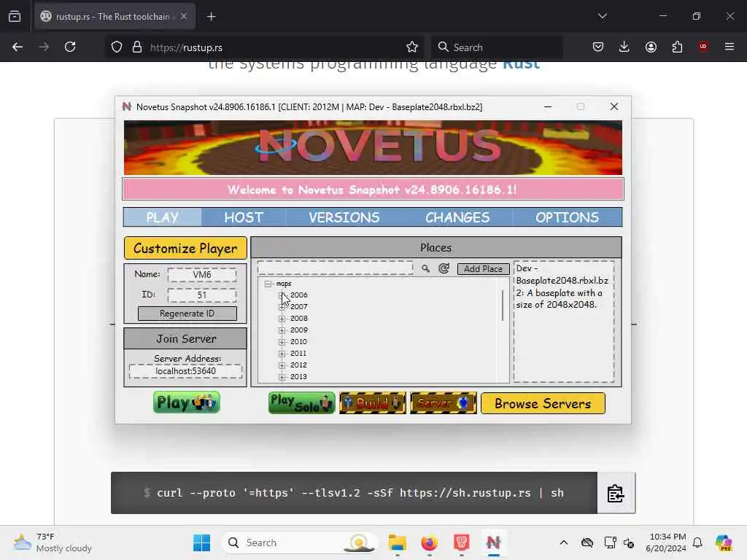Select the Novetus taskbar icon
747x560 pixels.
pyautogui.click(x=494, y=542)
